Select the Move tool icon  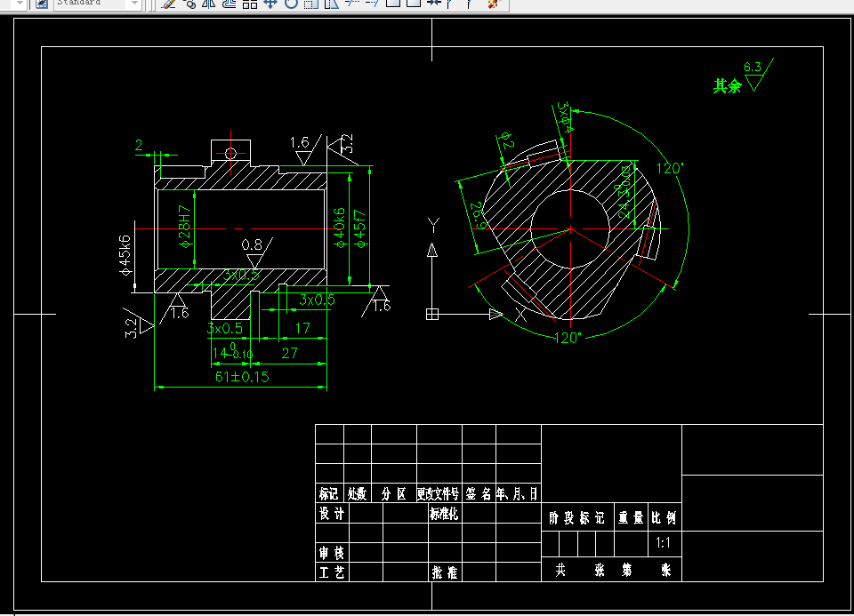click(x=270, y=4)
